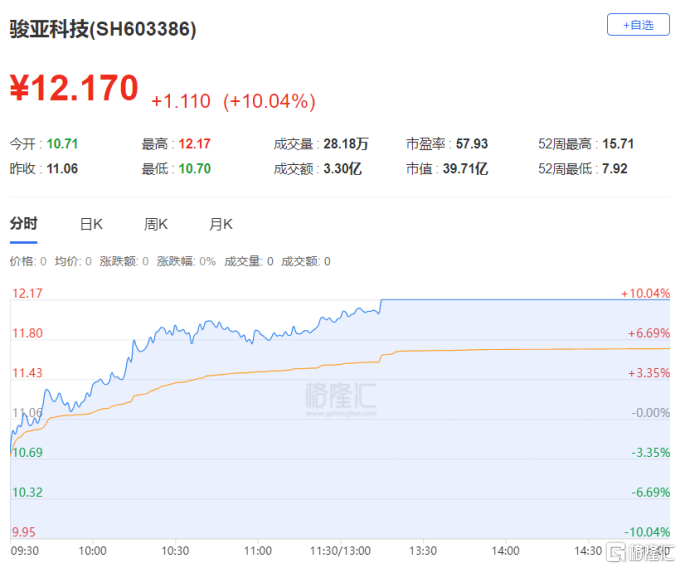Click the +自选 add to watchlist button
This screenshot has height=569, width=681.
(638, 25)
